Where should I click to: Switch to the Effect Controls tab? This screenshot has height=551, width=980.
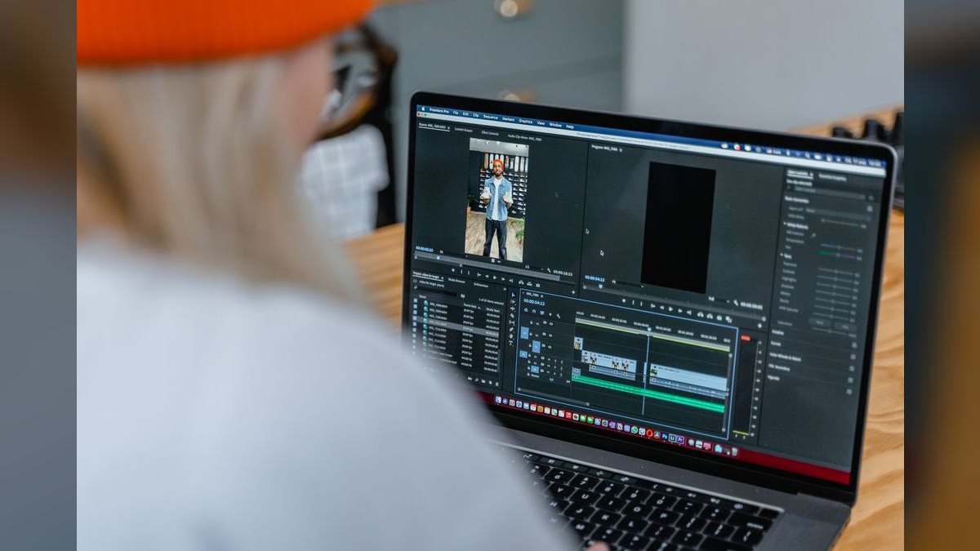click(x=490, y=133)
